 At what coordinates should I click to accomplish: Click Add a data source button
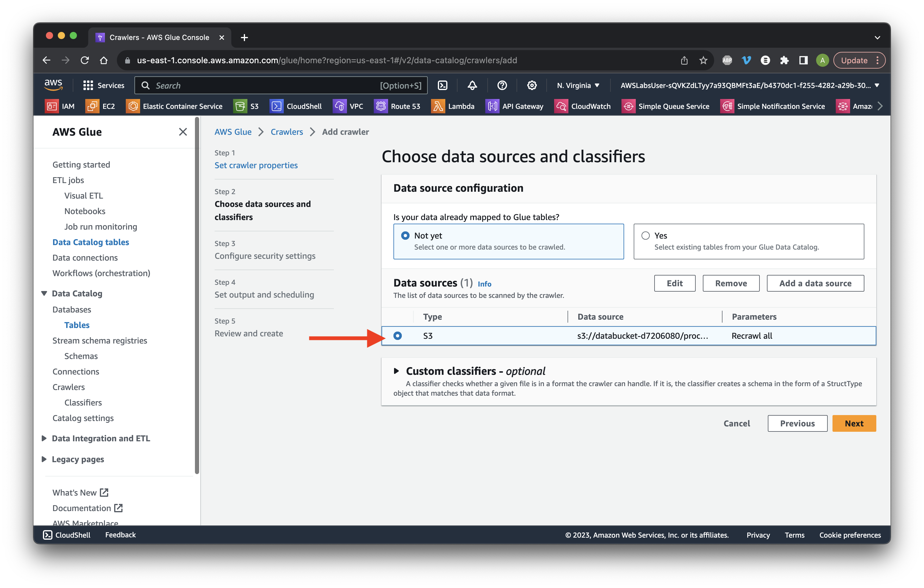pos(816,283)
